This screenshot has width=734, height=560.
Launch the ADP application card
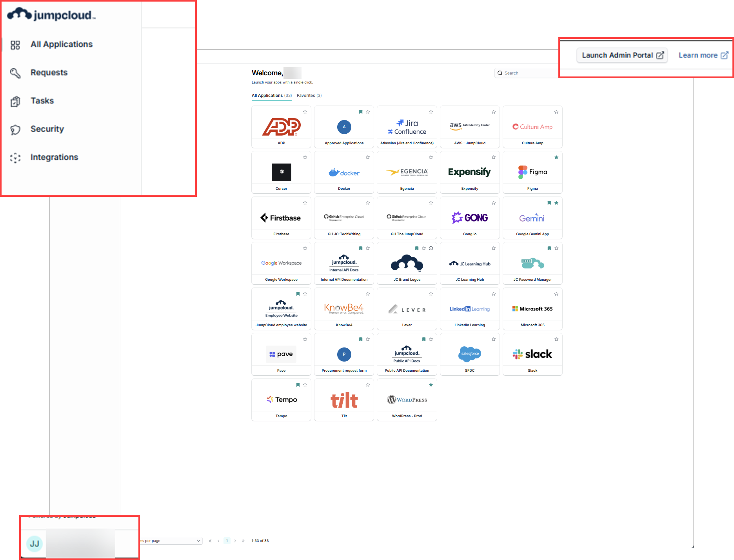[x=281, y=127]
